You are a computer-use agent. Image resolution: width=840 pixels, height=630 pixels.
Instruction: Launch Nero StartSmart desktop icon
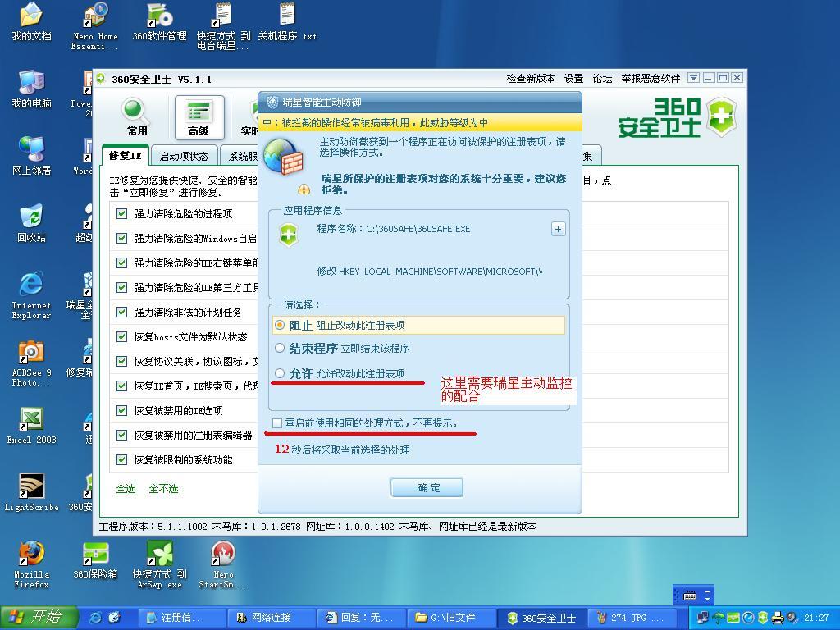(x=223, y=564)
